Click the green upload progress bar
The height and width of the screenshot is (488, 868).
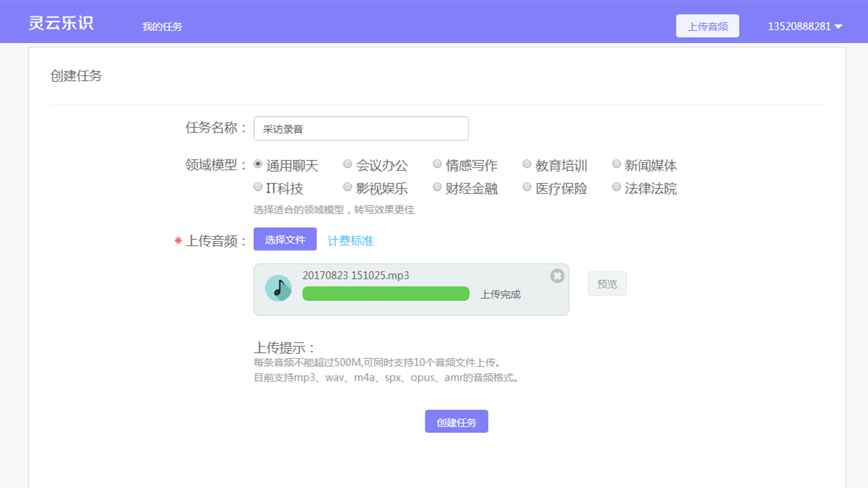point(386,294)
